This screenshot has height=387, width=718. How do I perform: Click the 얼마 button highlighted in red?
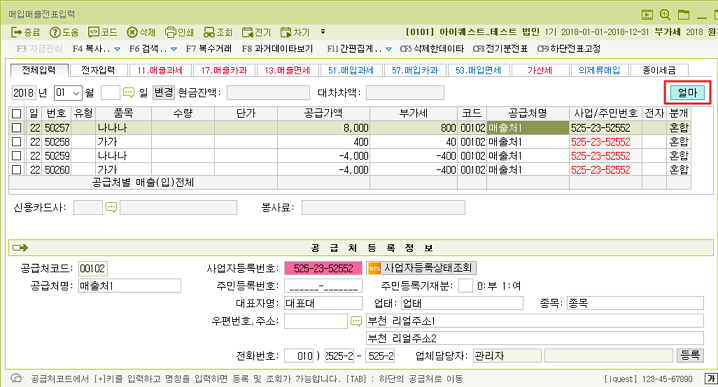pyautogui.click(x=687, y=93)
